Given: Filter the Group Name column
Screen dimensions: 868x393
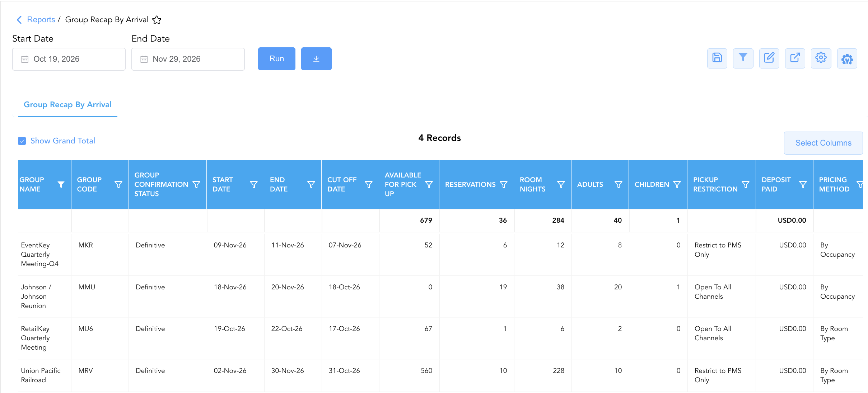Looking at the screenshot, I should 61,184.
